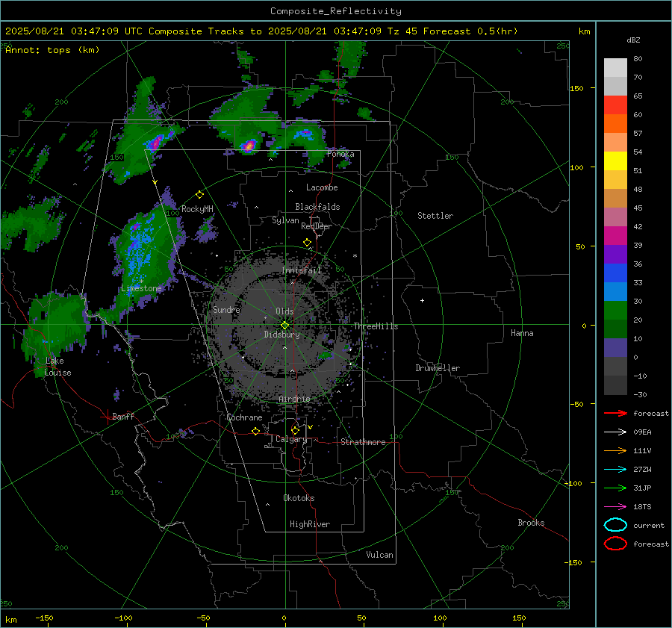Click the RockyMH label
Screen dimensions: 672x628
tap(197, 209)
